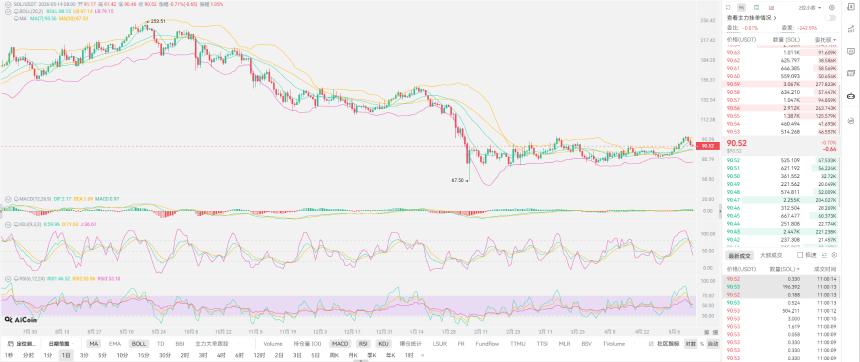Image resolution: width=860 pixels, height=362 pixels.
Task: Click the 价格(USDT) column header in order book
Action: coord(741,40)
